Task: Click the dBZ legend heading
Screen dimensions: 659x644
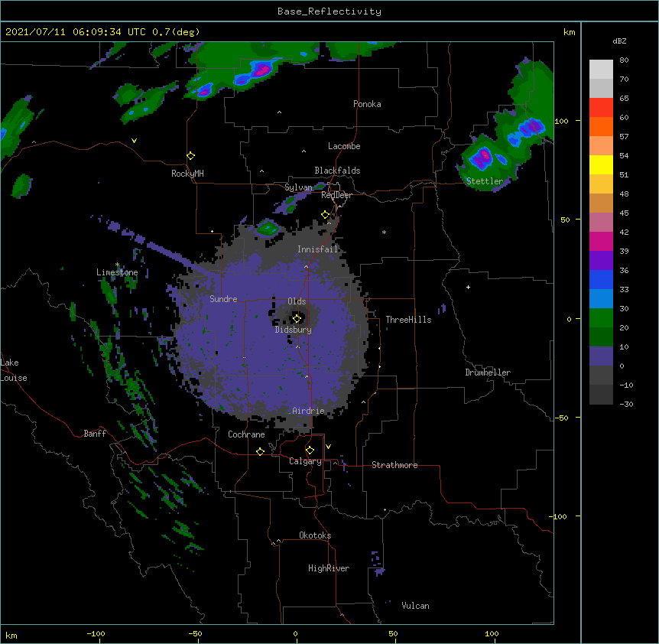Action: pos(619,41)
